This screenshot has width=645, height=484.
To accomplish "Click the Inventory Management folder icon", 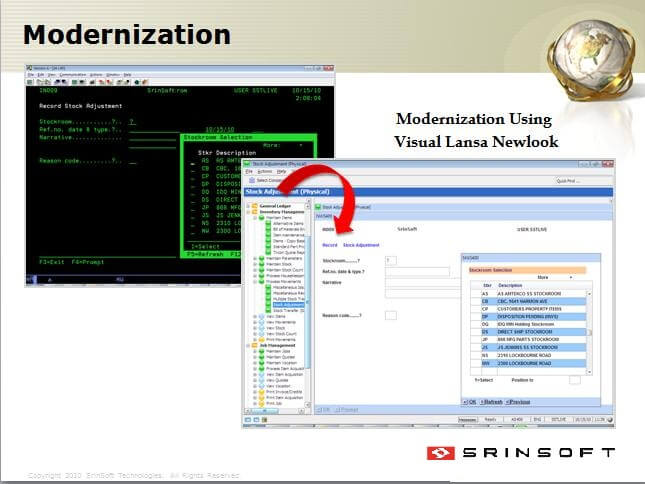I will (255, 212).
